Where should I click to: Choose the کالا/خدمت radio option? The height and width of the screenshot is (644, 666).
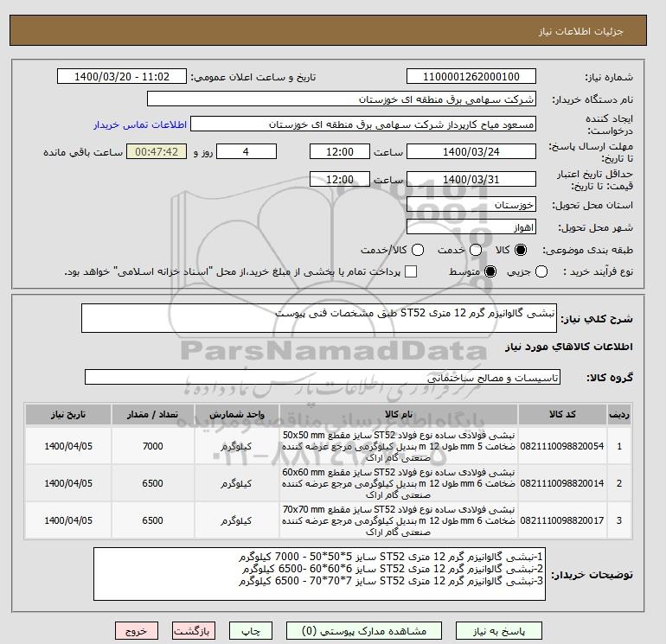(417, 250)
